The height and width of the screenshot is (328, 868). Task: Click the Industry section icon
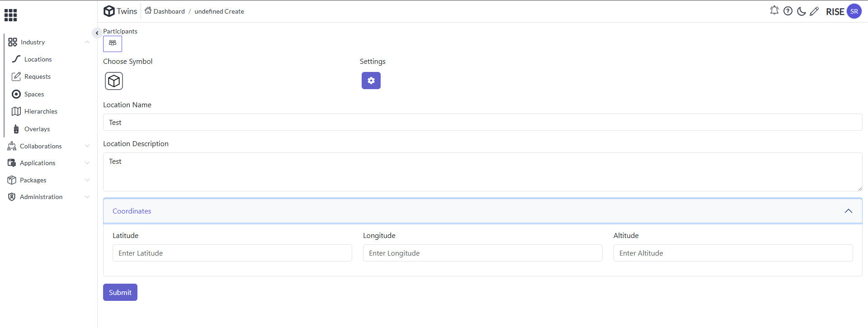pos(13,42)
